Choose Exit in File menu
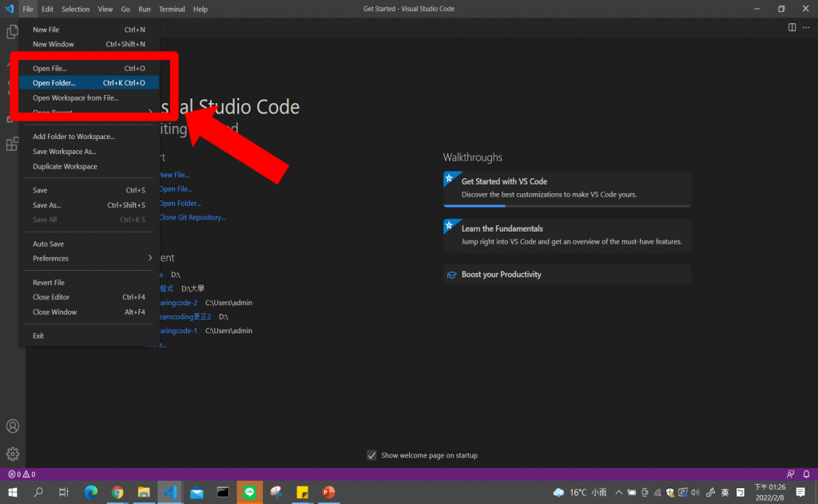Viewport: 818px width, 504px height. (89, 336)
